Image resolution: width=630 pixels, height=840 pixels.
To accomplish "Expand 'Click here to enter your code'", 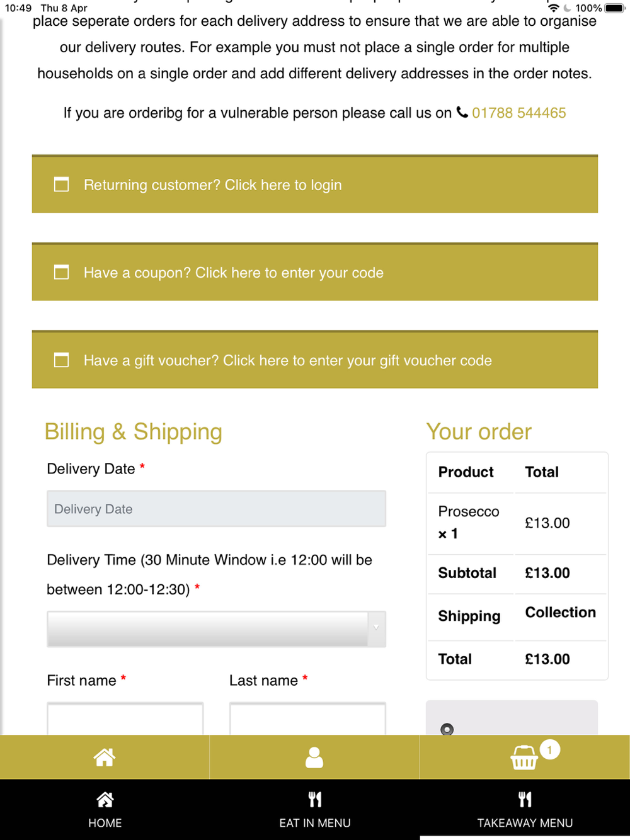I will coord(289,273).
